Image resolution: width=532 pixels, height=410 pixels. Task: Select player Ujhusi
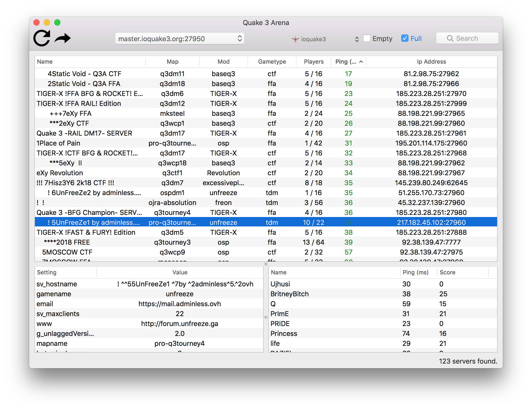point(383,284)
